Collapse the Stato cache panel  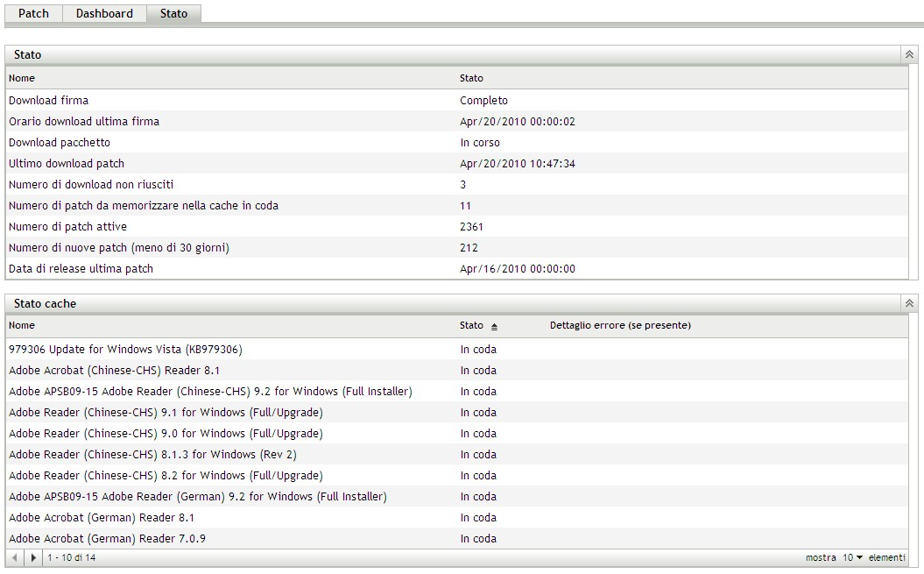909,303
